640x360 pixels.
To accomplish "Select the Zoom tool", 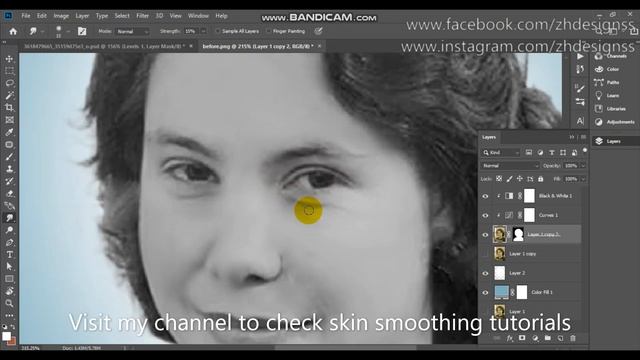I will 9,303.
